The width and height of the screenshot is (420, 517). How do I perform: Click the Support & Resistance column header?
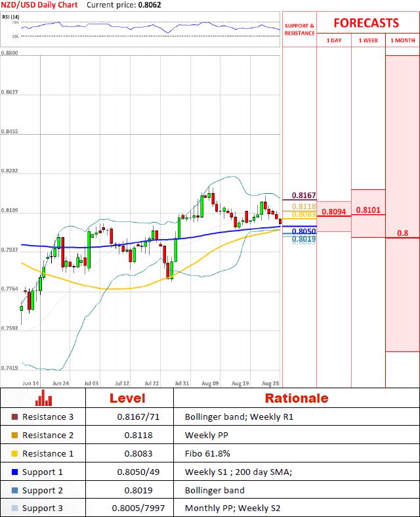pos(299,29)
